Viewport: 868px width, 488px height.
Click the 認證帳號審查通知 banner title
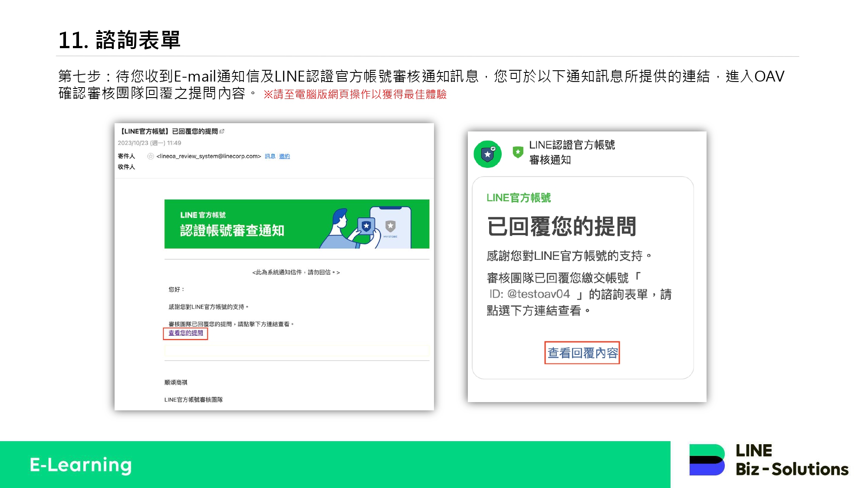[x=232, y=230]
